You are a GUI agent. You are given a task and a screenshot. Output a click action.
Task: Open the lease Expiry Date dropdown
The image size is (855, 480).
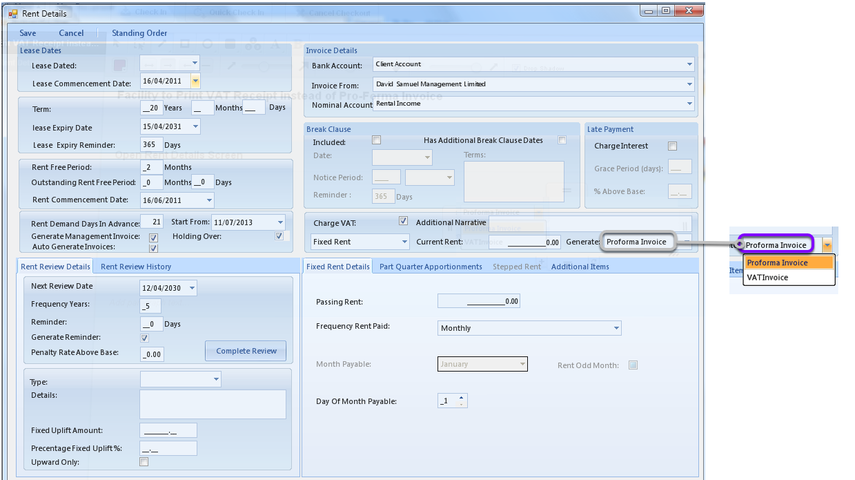[x=196, y=127]
